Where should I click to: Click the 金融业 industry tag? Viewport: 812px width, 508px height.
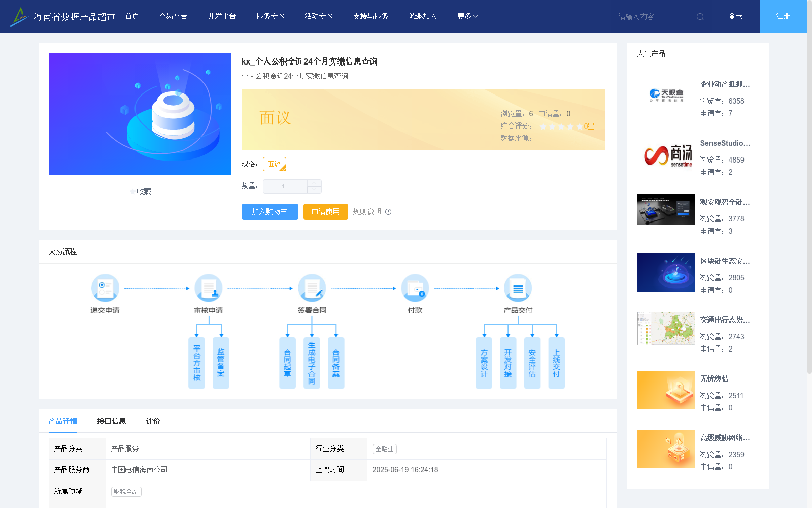click(385, 449)
